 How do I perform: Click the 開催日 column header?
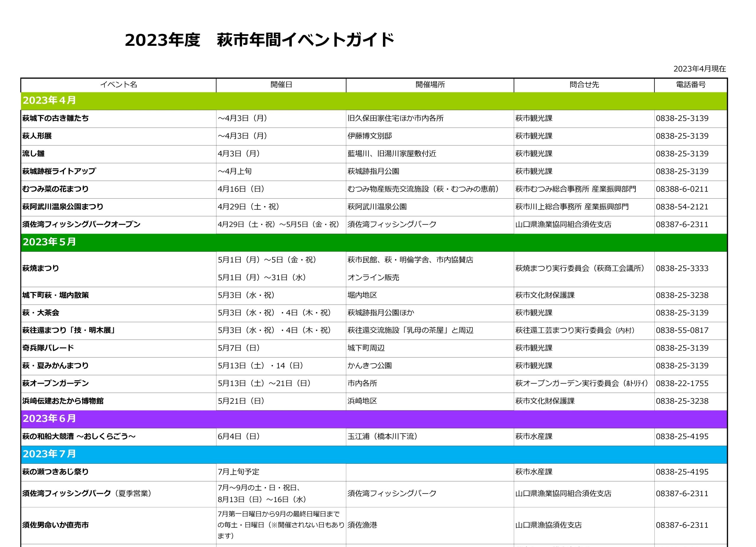click(281, 85)
